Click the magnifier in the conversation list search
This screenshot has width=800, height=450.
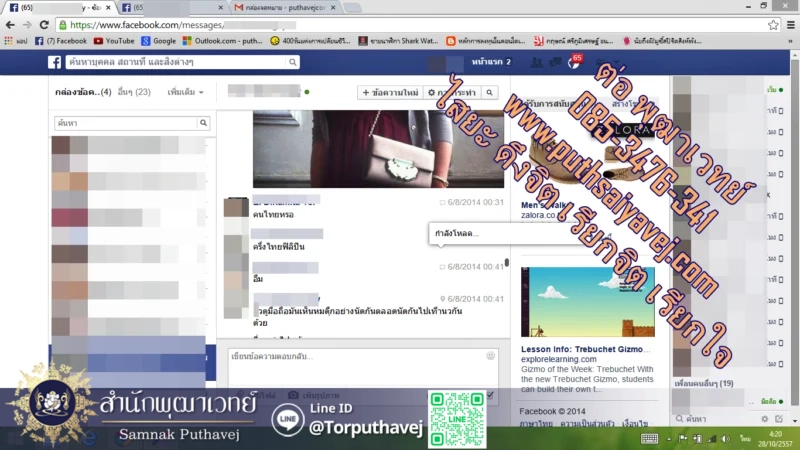click(x=203, y=123)
